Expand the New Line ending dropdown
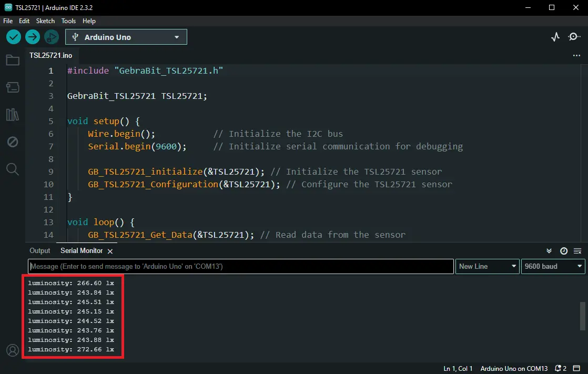The width and height of the screenshot is (588, 374). (487, 266)
